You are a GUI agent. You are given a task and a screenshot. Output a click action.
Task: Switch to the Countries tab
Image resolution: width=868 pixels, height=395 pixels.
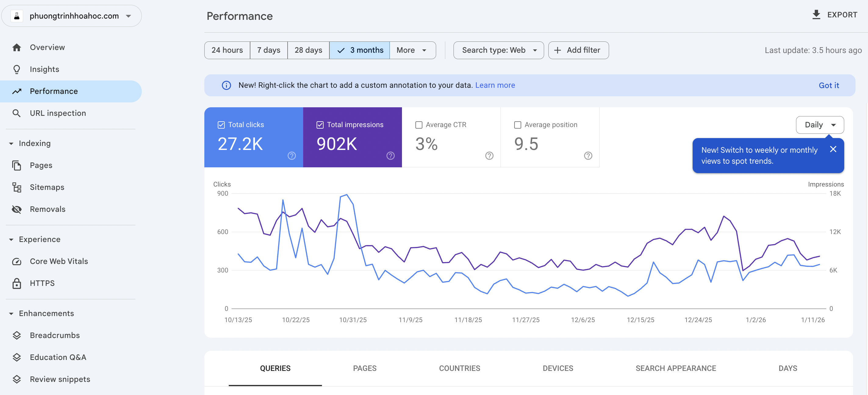click(x=459, y=368)
